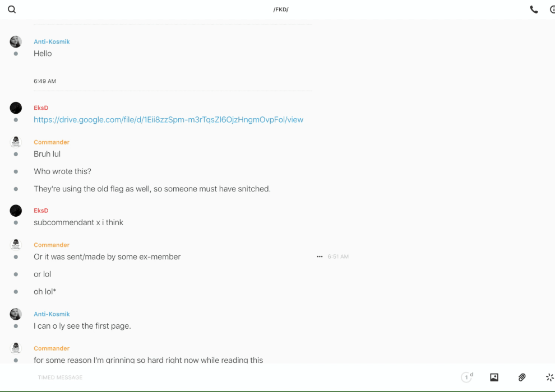Screen dimensions: 555x392
Task: Click EksD's avatar beside the Drive link
Action: point(16,108)
